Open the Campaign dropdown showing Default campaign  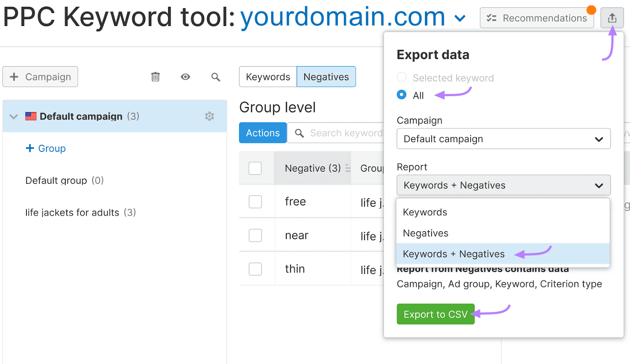[504, 139]
